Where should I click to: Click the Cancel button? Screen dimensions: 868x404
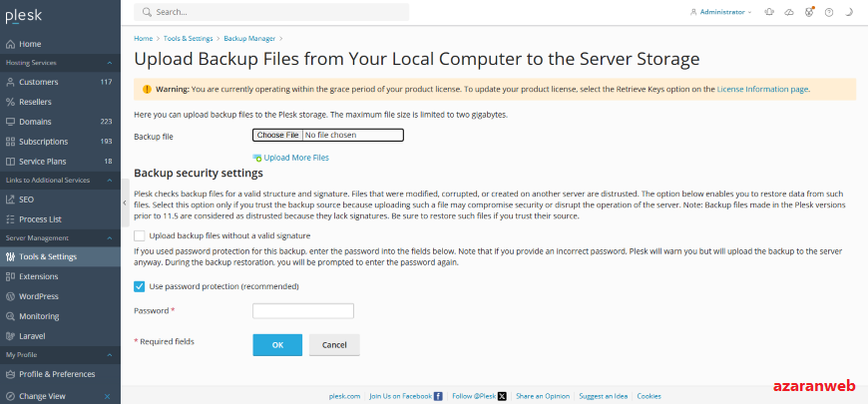pyautogui.click(x=334, y=345)
